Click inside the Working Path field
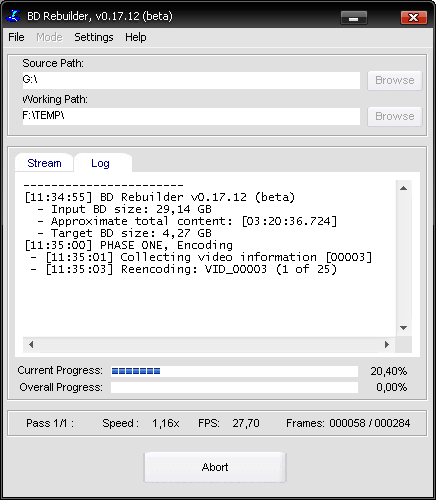Screen dimensions: 436x500 [x=191, y=116]
